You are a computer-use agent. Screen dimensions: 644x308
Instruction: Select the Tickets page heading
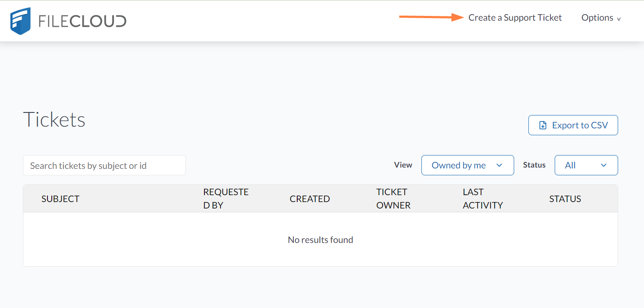coord(54,120)
